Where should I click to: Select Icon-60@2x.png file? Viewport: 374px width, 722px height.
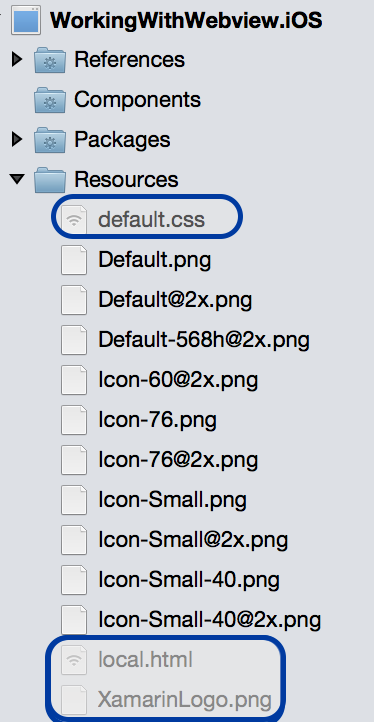178,380
